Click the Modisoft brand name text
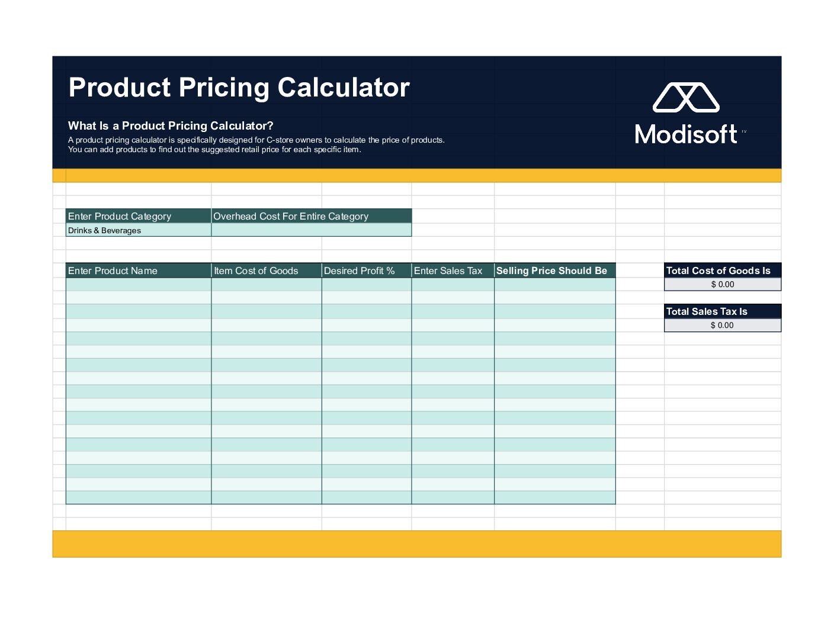This screenshot has height=644, width=834. (686, 134)
